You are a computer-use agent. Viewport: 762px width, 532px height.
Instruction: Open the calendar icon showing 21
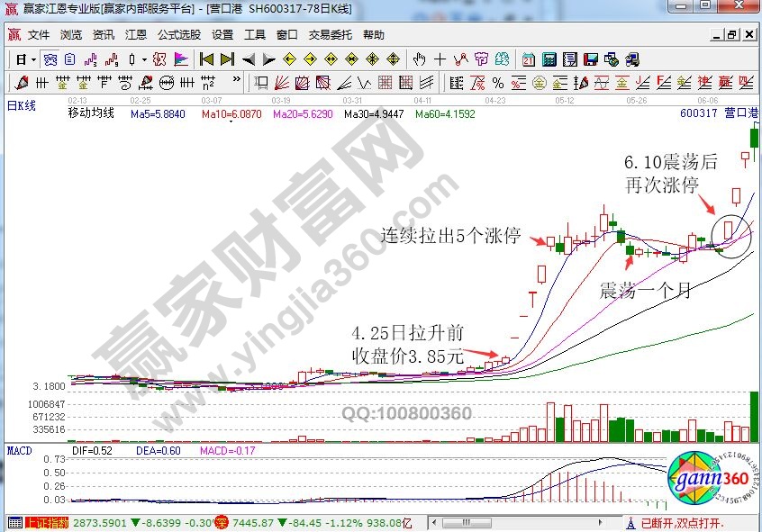tap(527, 59)
